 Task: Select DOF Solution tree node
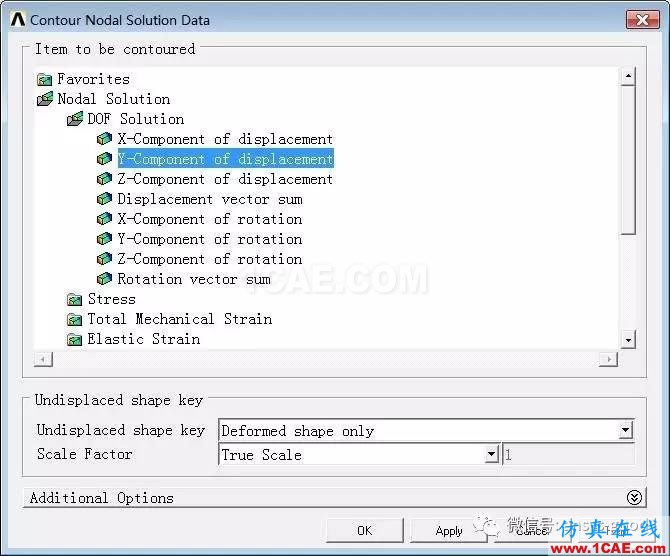[x=136, y=119]
